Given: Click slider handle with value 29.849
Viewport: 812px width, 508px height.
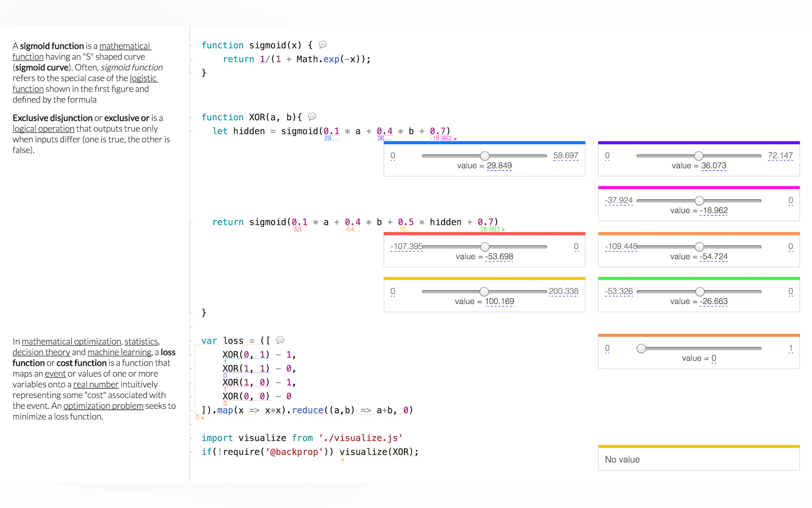Looking at the screenshot, I should click(484, 156).
